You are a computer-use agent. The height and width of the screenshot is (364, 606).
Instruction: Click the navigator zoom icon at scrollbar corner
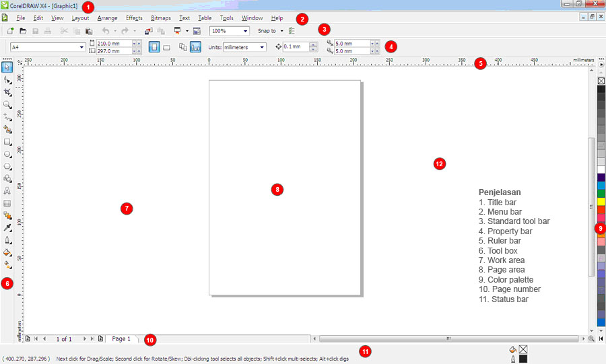(x=591, y=338)
